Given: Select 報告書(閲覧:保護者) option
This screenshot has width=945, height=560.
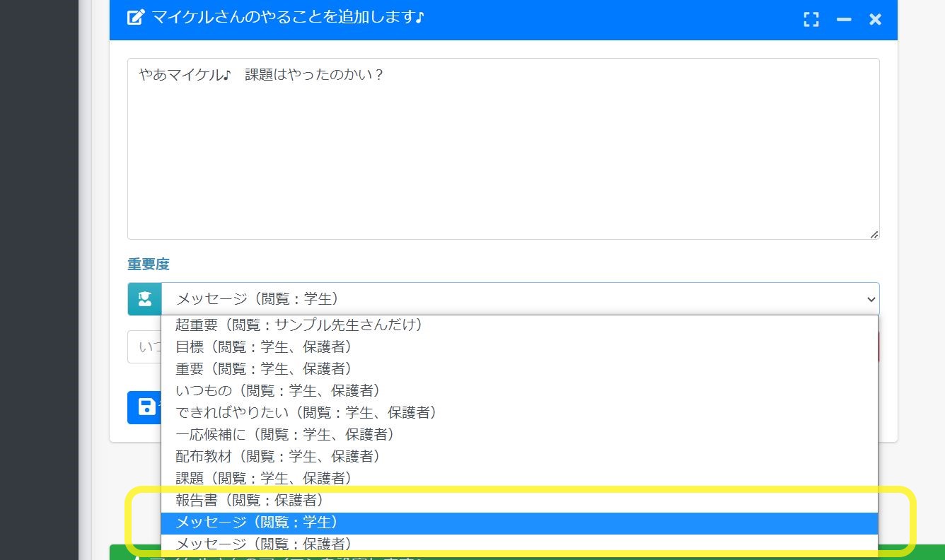Looking at the screenshot, I should tap(249, 500).
